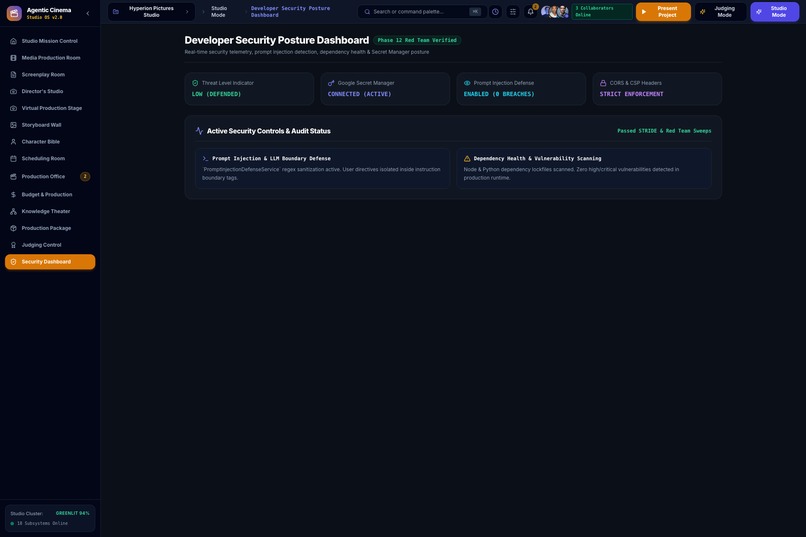Click Passed STRIDE & Red Team Sweeps text

[x=664, y=131]
